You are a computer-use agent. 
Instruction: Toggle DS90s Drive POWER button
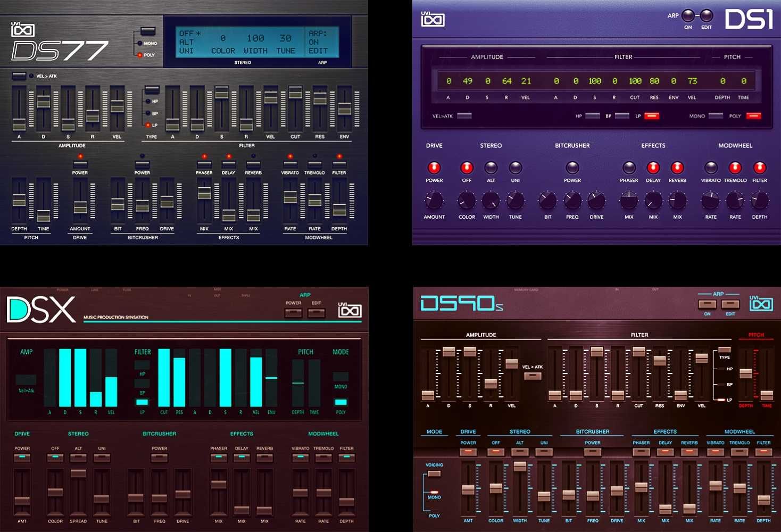(x=468, y=452)
